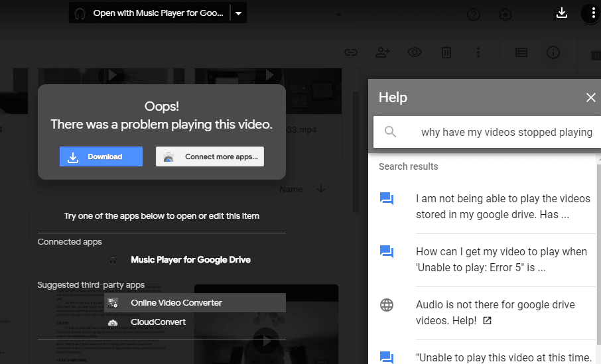
Task: Click the small headphones icon under Connected apps
Action: tap(113, 261)
